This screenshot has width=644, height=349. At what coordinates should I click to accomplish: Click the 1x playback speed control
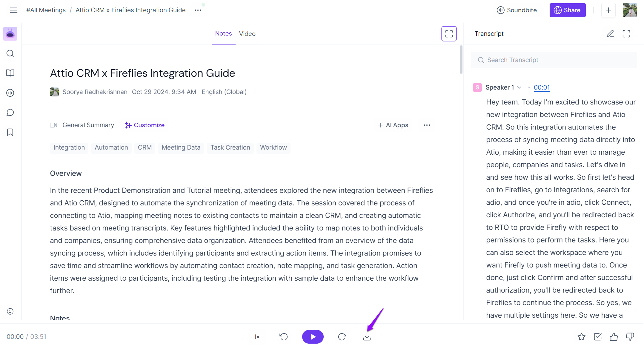[257, 336]
